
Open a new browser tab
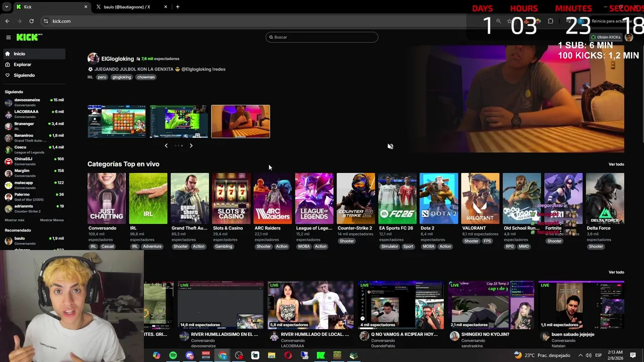(x=178, y=7)
